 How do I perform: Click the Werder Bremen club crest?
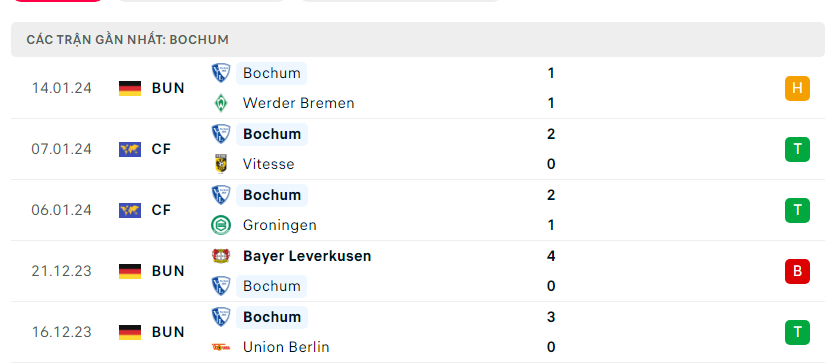pos(221,103)
